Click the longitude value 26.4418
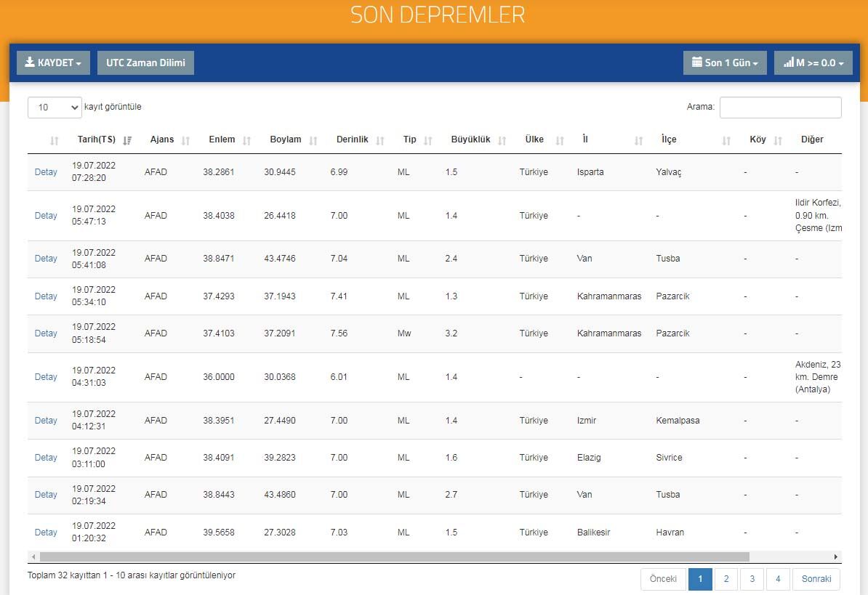This screenshot has width=868, height=595. (x=280, y=216)
